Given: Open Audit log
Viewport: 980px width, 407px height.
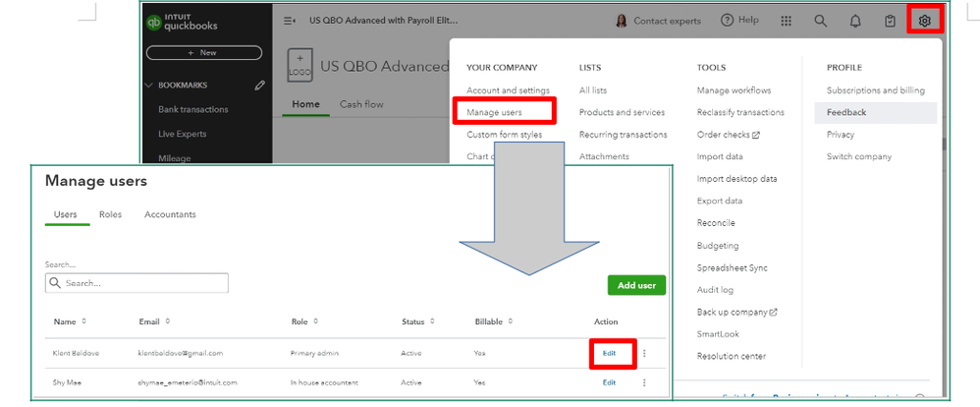Looking at the screenshot, I should pos(715,289).
